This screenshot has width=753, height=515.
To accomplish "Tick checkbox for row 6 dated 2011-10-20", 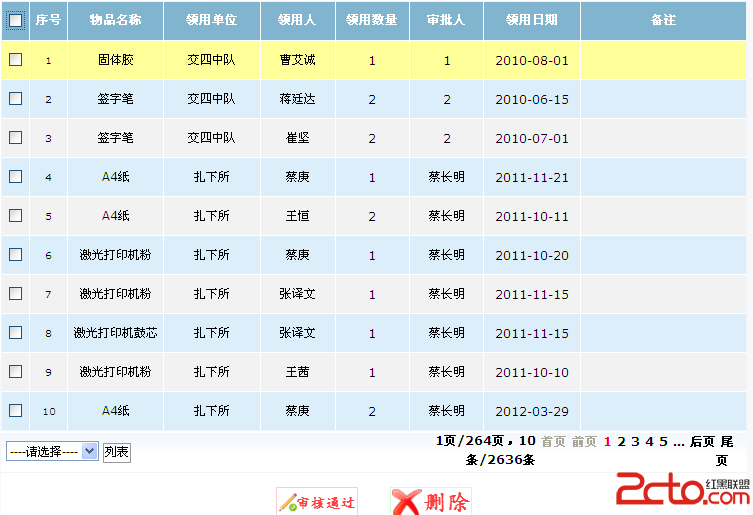I will tap(15, 254).
